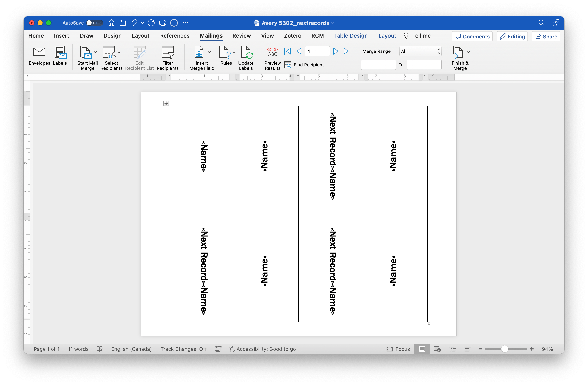The height and width of the screenshot is (385, 588).
Task: Click the Start Mail Merge icon
Action: [86, 52]
